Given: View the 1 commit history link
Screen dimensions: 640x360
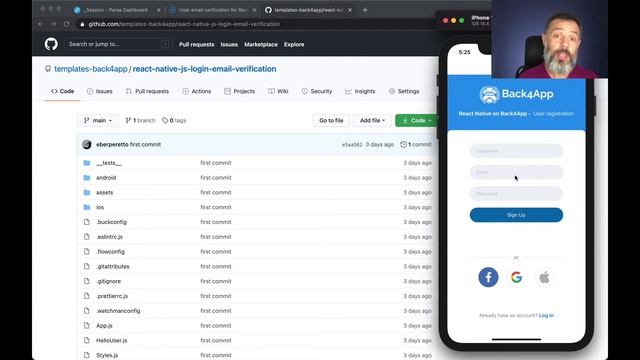Looking at the screenshot, I should click(416, 144).
